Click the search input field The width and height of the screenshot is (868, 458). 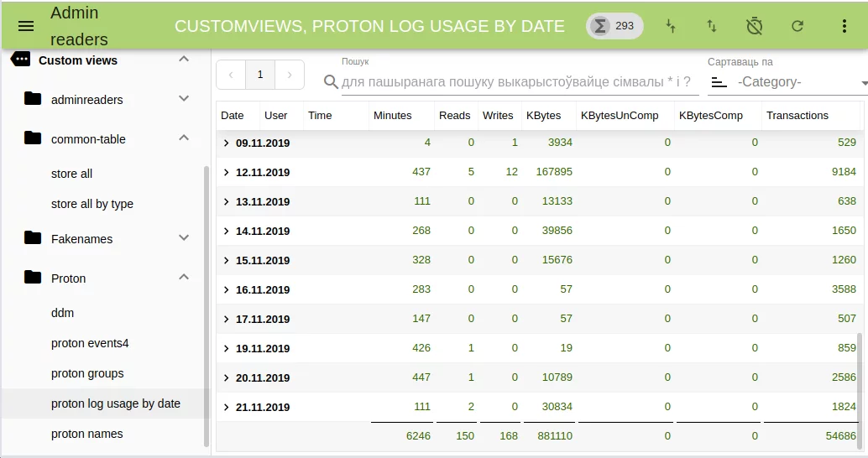point(516,82)
